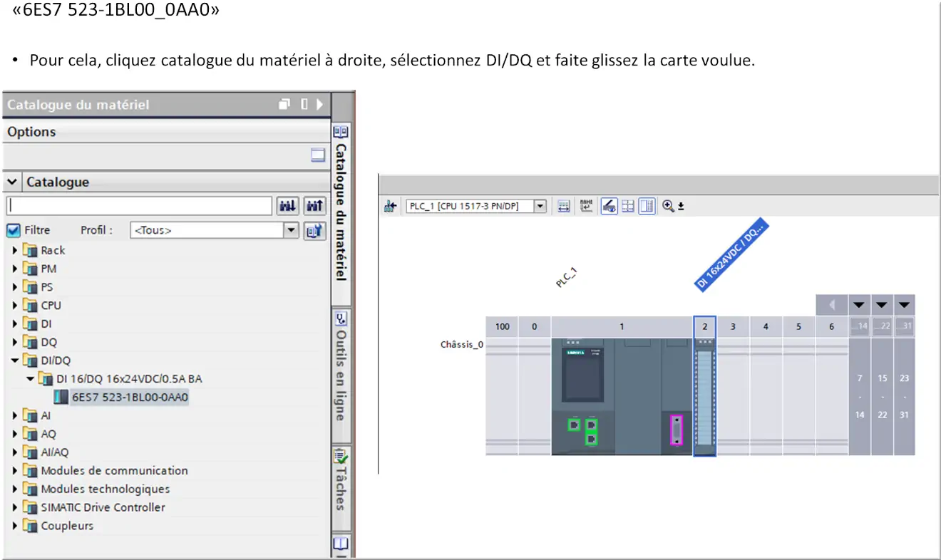Collapse the Catalogue section chevron
The height and width of the screenshot is (560, 941).
[12, 182]
